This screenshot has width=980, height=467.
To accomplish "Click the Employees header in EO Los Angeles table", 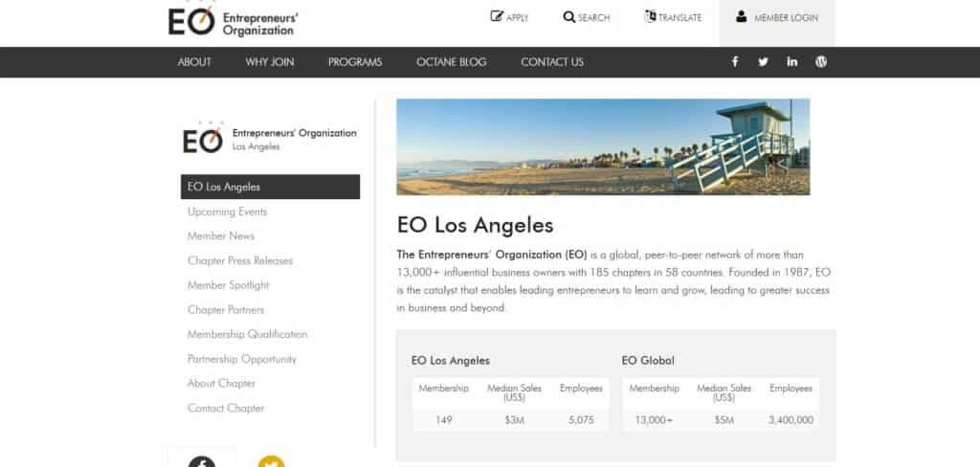I will [x=581, y=389].
